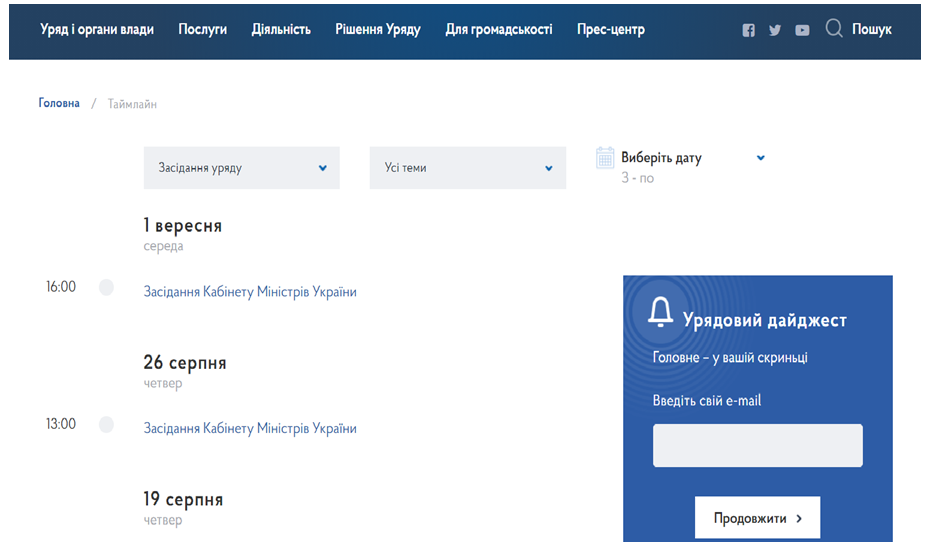Go to 'Прес-центр' menu item
927x557 pixels.
tap(611, 29)
